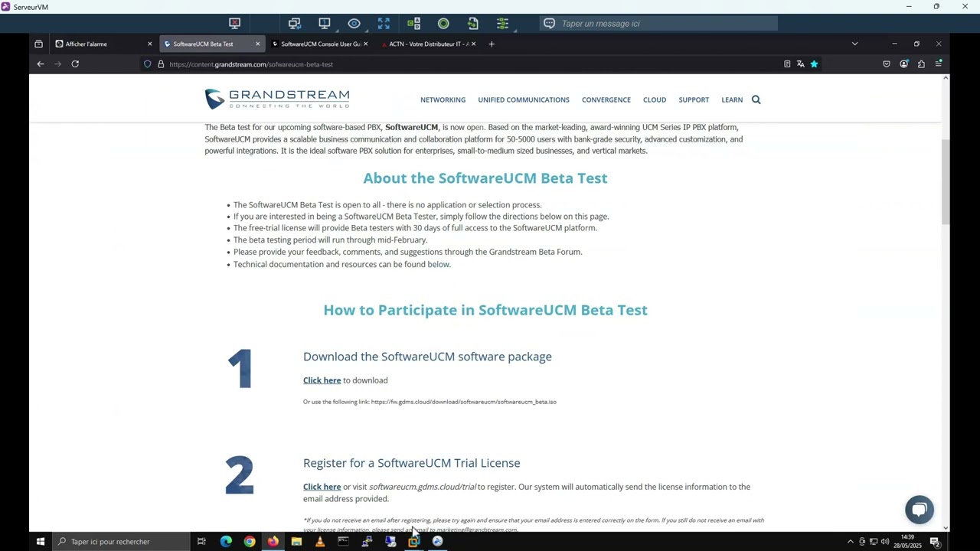The width and height of the screenshot is (980, 551).
Task: Click the eye view icon in VM toolbar
Action: [x=354, y=24]
